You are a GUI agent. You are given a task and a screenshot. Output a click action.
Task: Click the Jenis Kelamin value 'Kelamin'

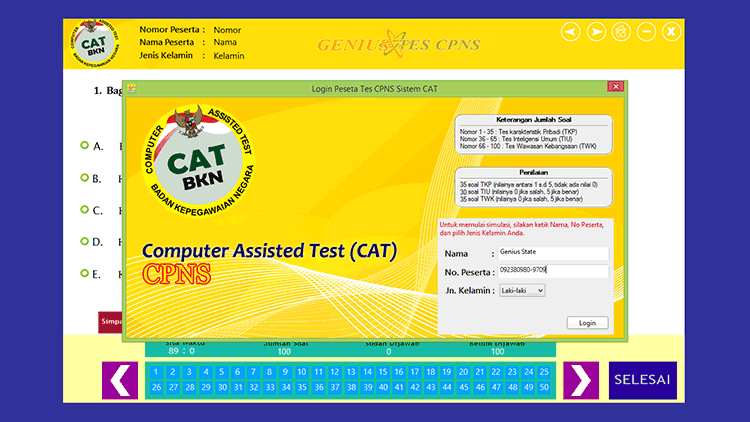[x=229, y=56]
